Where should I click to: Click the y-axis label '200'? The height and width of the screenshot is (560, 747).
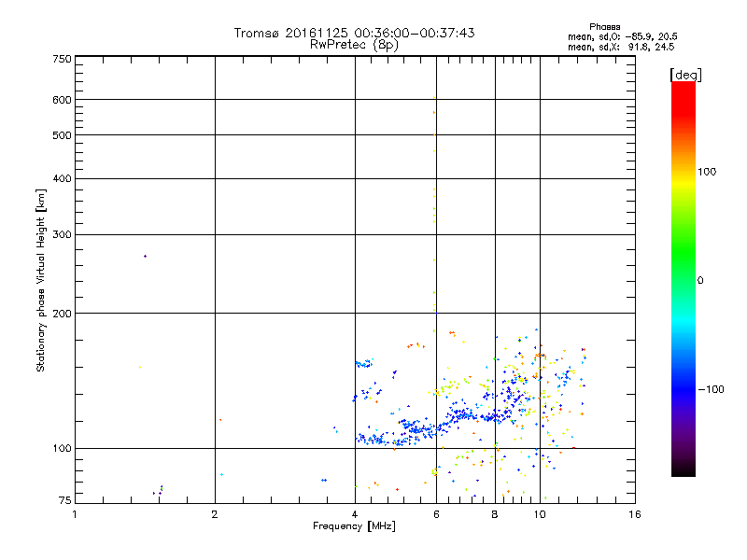point(62,314)
